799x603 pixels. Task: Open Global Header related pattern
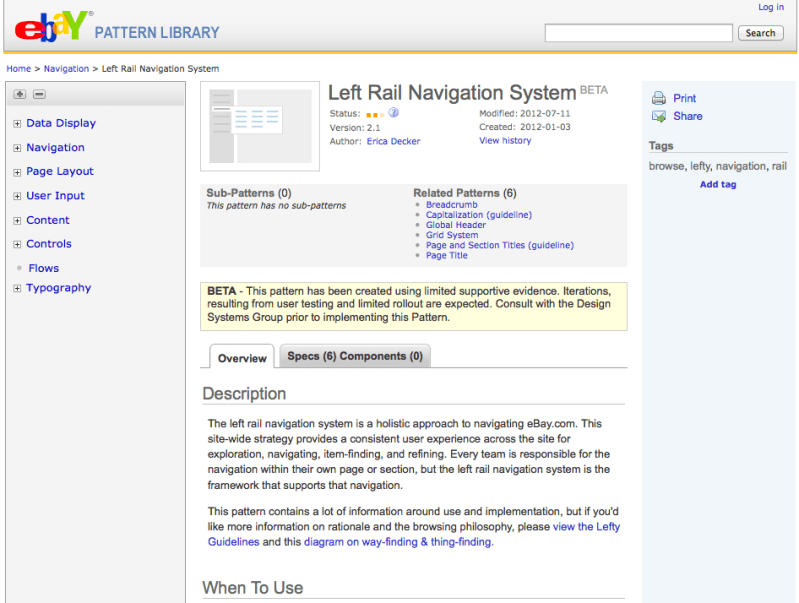coord(456,225)
